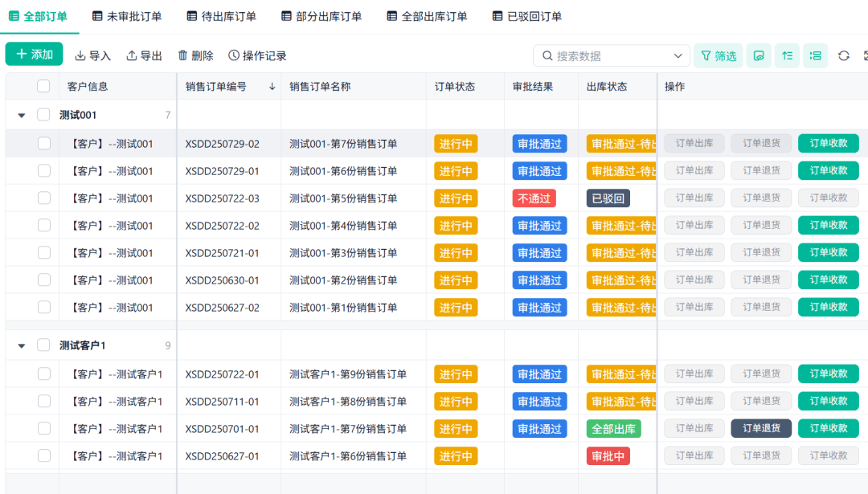Image resolution: width=868 pixels, height=494 pixels.
Task: Check the row XSDD250722-03 checkbox
Action: (x=44, y=198)
